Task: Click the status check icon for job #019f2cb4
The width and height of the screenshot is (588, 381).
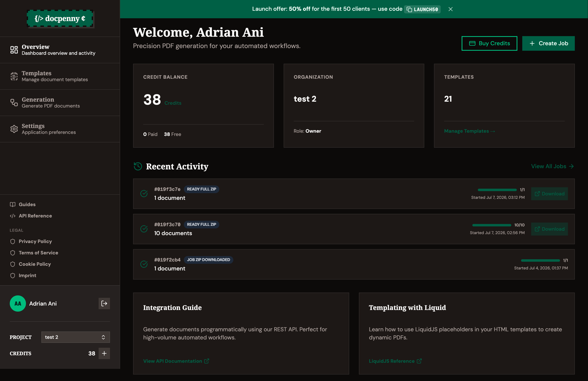Action: (144, 264)
